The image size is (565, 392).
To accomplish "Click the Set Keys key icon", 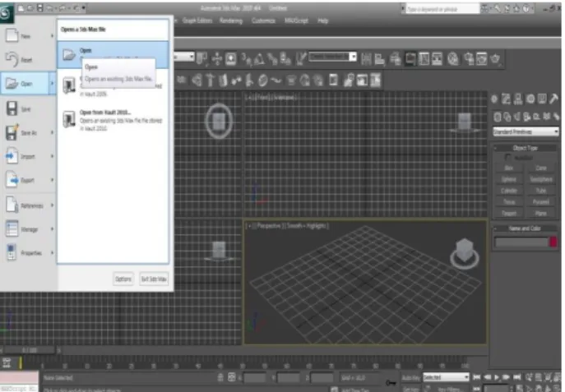I will pos(391,383).
